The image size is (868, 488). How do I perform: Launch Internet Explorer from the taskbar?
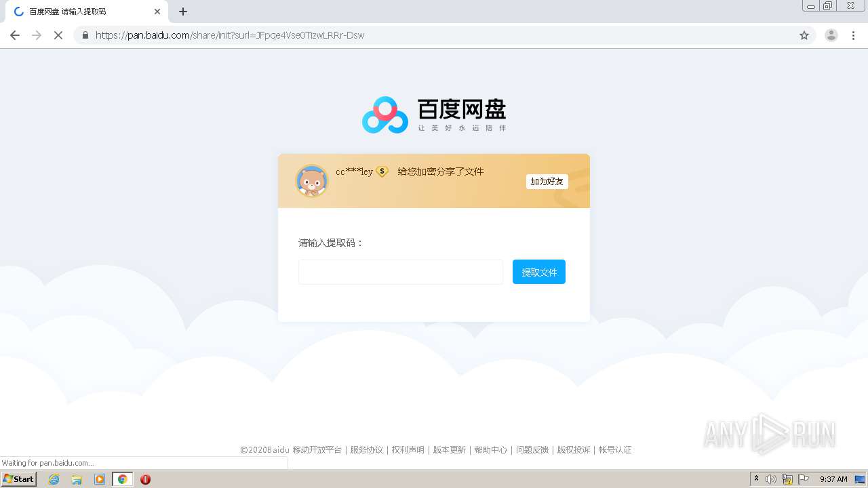click(x=54, y=479)
